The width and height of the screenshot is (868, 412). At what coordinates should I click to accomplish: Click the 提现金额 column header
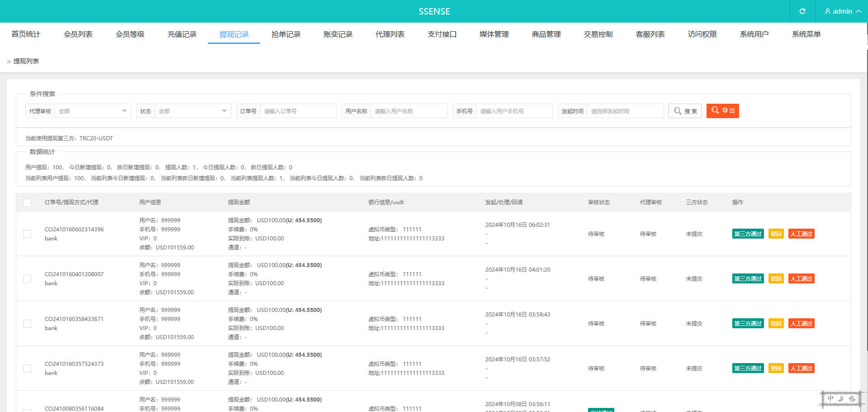pyautogui.click(x=239, y=202)
